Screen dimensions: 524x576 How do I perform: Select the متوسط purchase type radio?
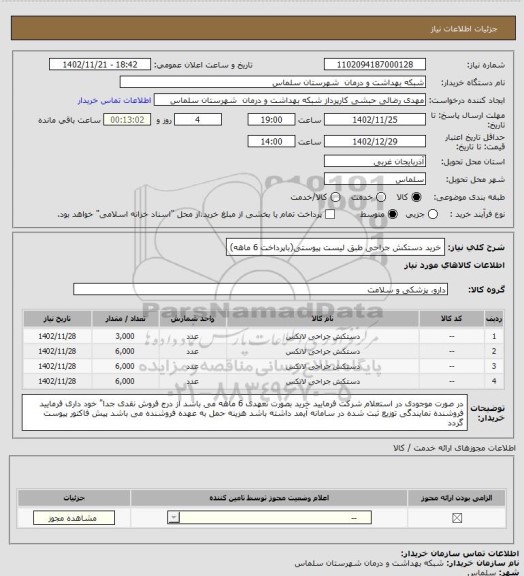coord(392,214)
